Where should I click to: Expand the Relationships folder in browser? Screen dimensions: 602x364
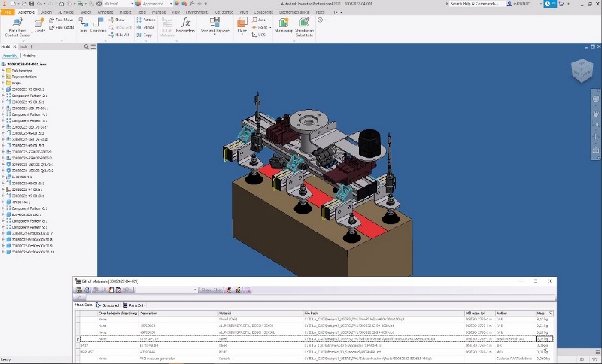3,71
